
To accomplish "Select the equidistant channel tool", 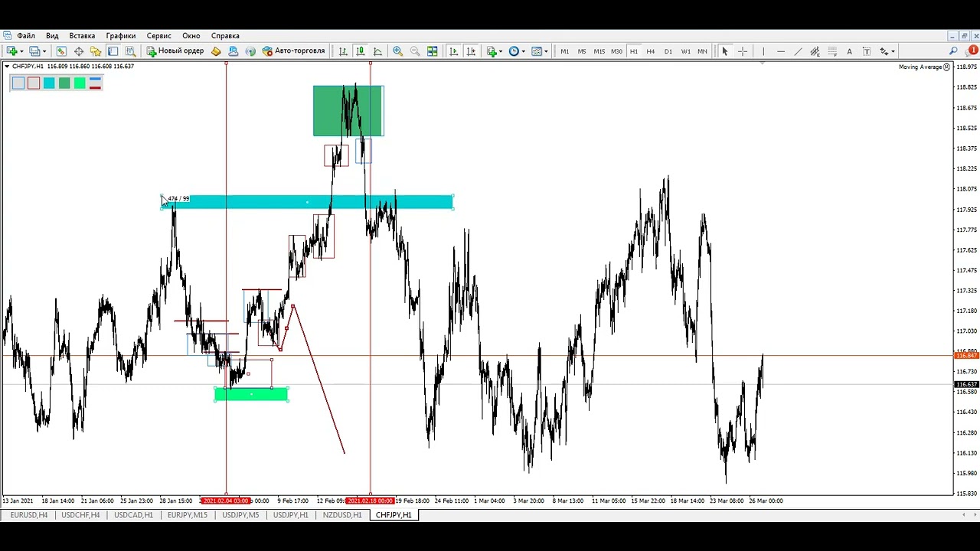I will point(815,51).
